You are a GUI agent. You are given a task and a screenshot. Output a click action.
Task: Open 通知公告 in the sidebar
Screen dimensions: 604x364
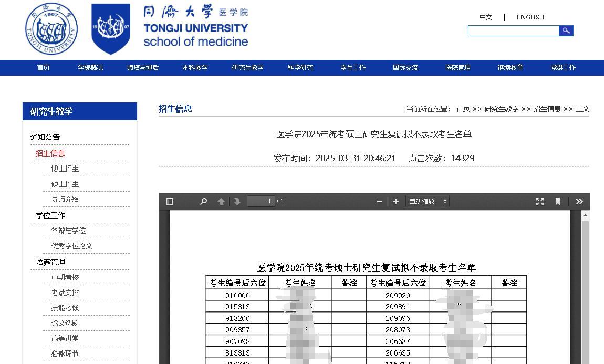pos(45,137)
